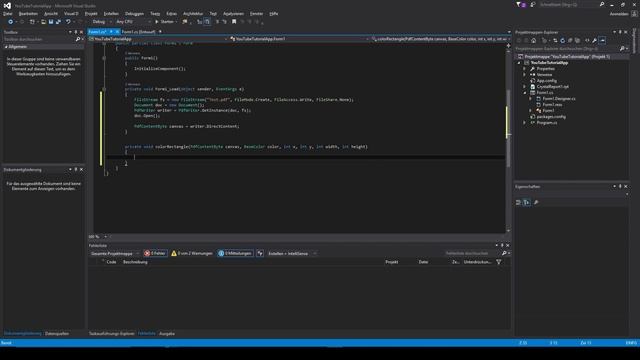The height and width of the screenshot is (360, 640).
Task: Click the search icon in Fehlerliste search box
Action: [x=504, y=253]
